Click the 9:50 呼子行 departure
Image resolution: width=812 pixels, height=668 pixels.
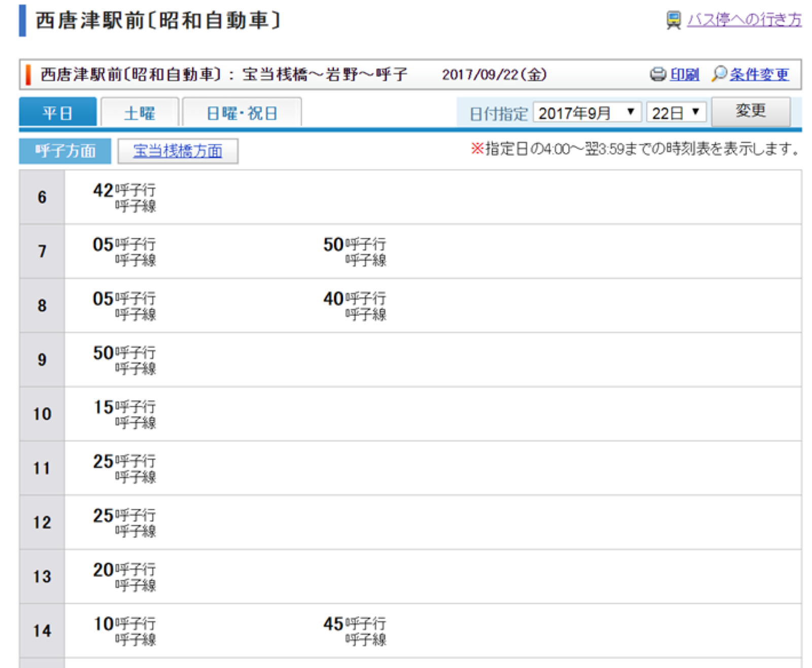pyautogui.click(x=124, y=360)
